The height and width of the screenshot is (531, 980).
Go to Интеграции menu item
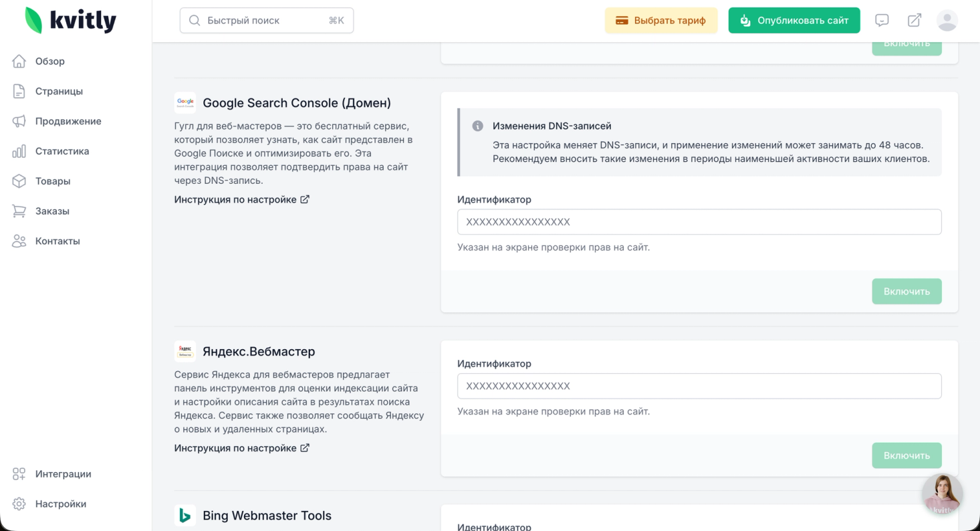click(64, 474)
